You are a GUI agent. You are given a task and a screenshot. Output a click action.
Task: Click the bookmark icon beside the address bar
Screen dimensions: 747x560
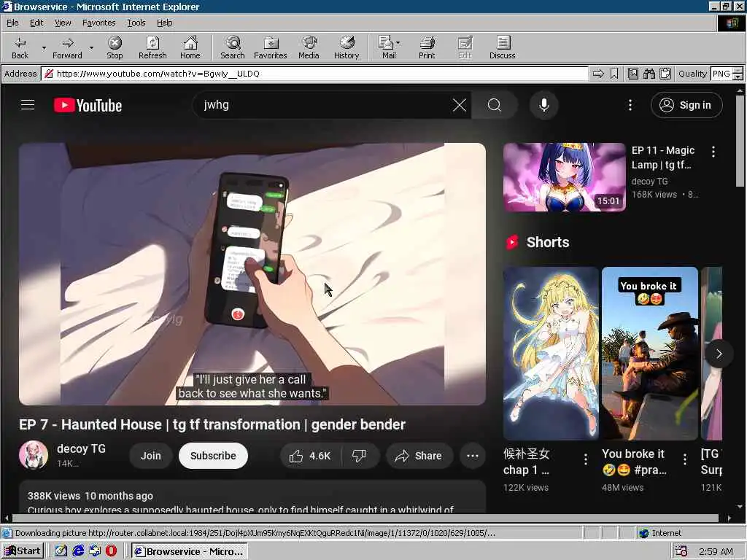click(614, 74)
